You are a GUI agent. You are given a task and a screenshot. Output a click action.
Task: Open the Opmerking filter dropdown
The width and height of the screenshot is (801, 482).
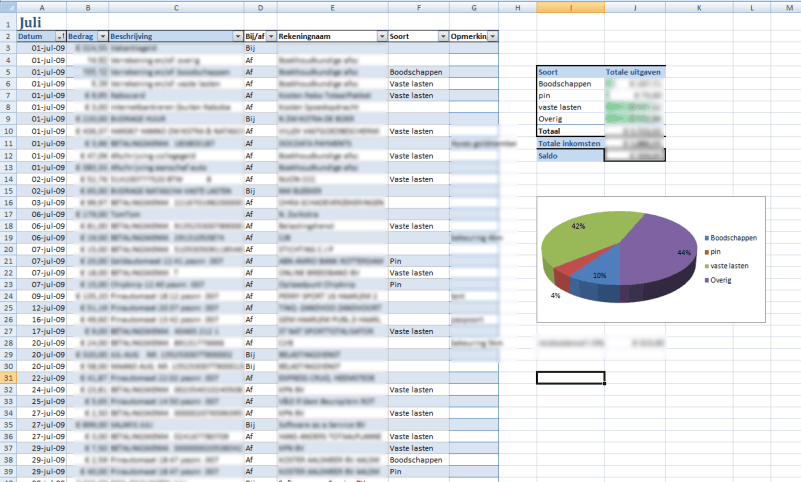[492, 36]
